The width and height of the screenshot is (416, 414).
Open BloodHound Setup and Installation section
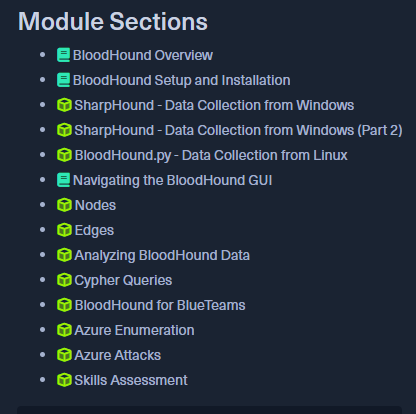[182, 80]
